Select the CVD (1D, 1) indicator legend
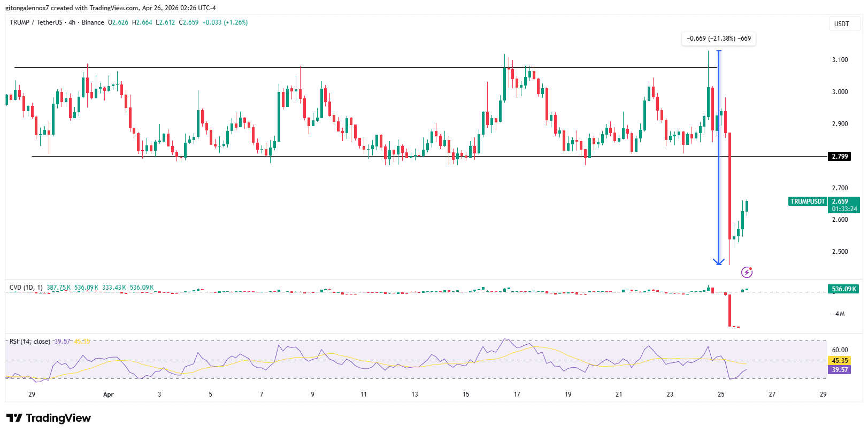The width and height of the screenshot is (868, 434). point(26,288)
